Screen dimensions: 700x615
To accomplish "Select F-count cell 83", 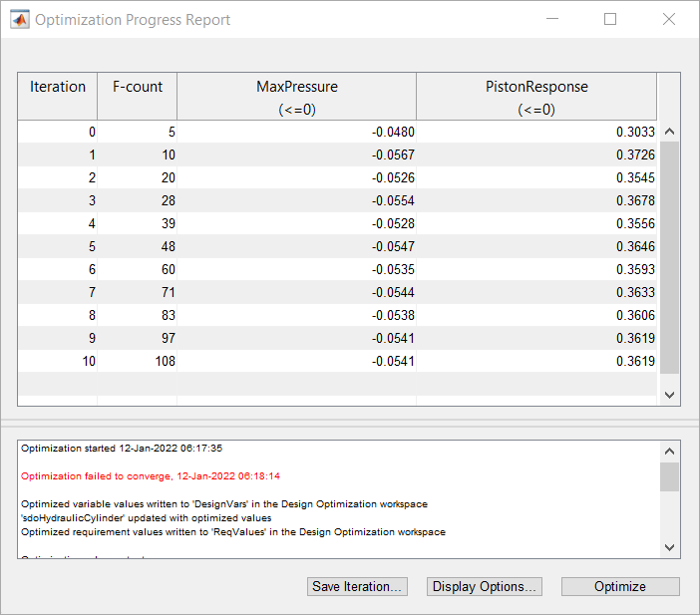I will coord(137,315).
